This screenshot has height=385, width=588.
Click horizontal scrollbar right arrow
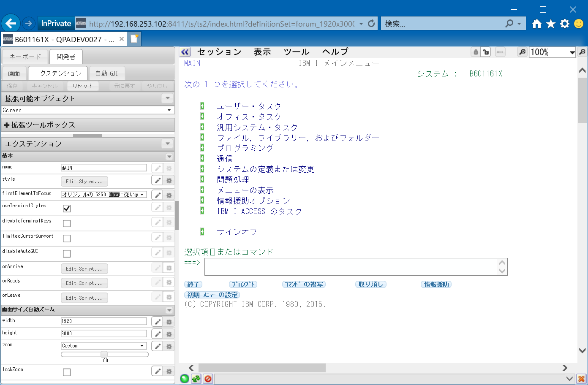click(565, 368)
